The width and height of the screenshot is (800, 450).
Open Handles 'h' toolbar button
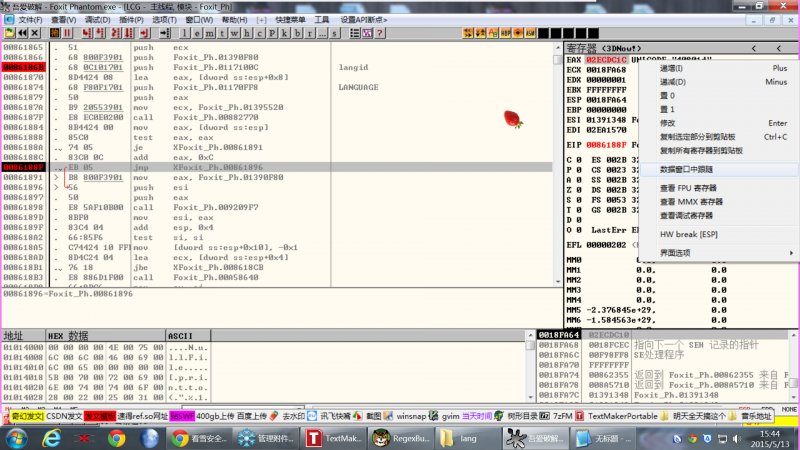[247, 33]
